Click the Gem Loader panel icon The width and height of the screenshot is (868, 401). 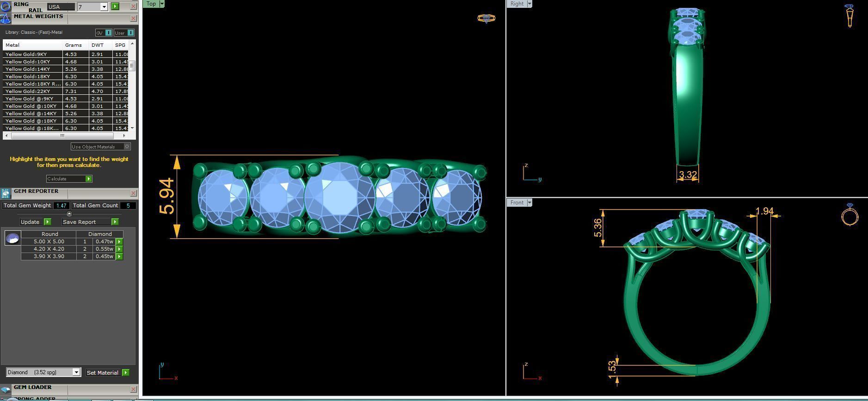(5, 389)
